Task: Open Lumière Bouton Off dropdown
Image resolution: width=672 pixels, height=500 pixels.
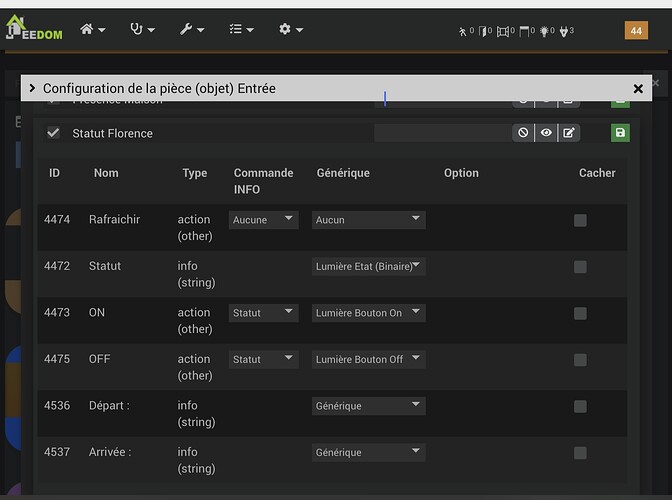Action: coord(369,359)
